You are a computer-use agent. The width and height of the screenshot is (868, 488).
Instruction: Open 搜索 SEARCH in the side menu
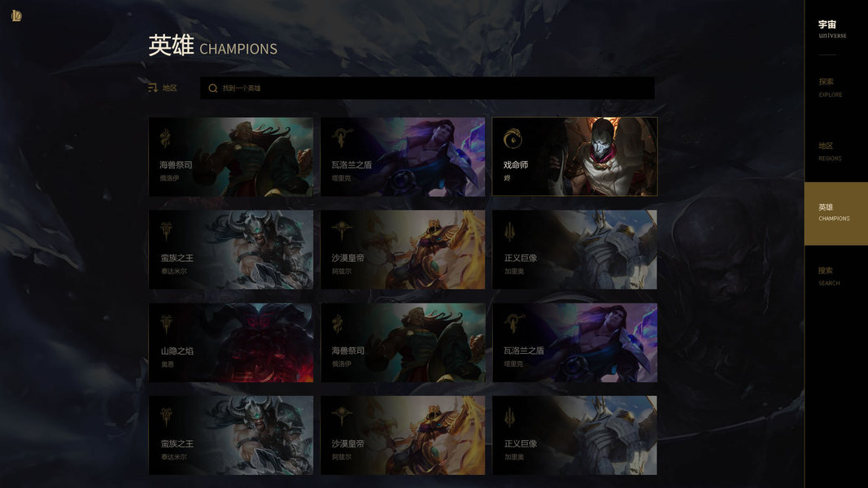pos(829,276)
